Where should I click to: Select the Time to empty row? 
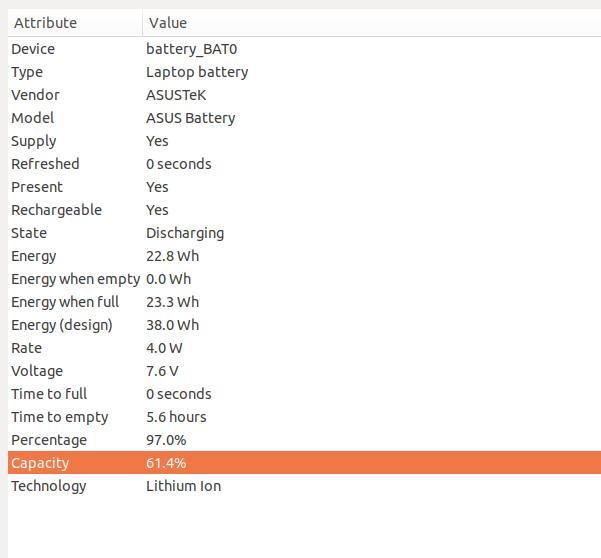point(304,417)
